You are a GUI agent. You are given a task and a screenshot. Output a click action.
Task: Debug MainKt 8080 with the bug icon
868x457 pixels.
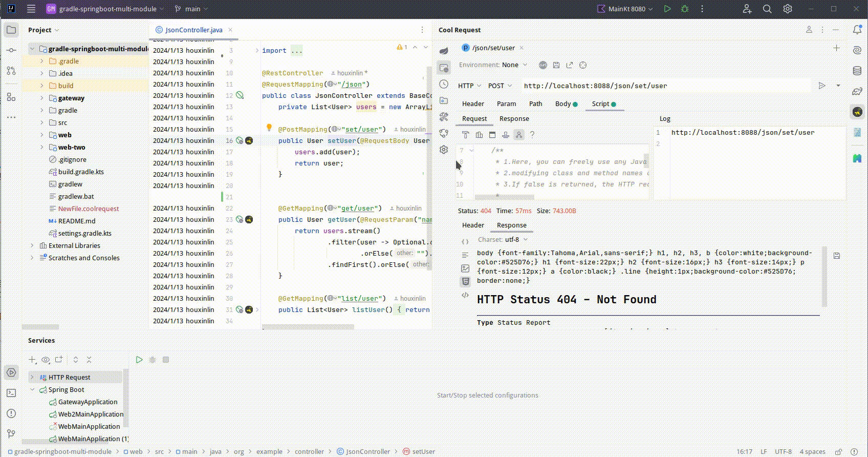(x=685, y=9)
